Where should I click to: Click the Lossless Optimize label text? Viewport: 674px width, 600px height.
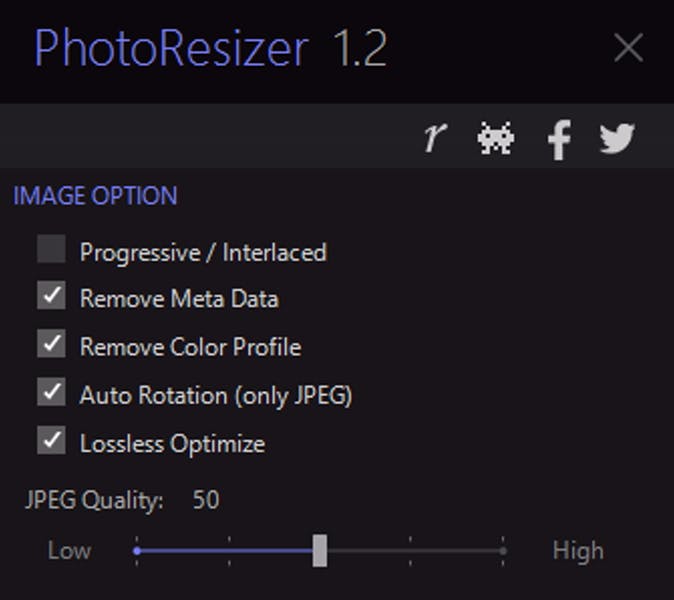[x=172, y=444]
